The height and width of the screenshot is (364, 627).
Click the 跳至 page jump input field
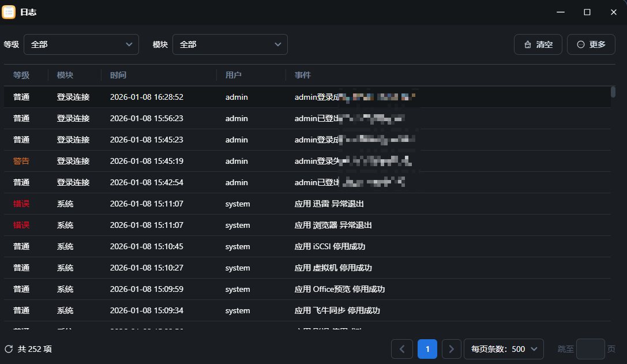pyautogui.click(x=590, y=349)
